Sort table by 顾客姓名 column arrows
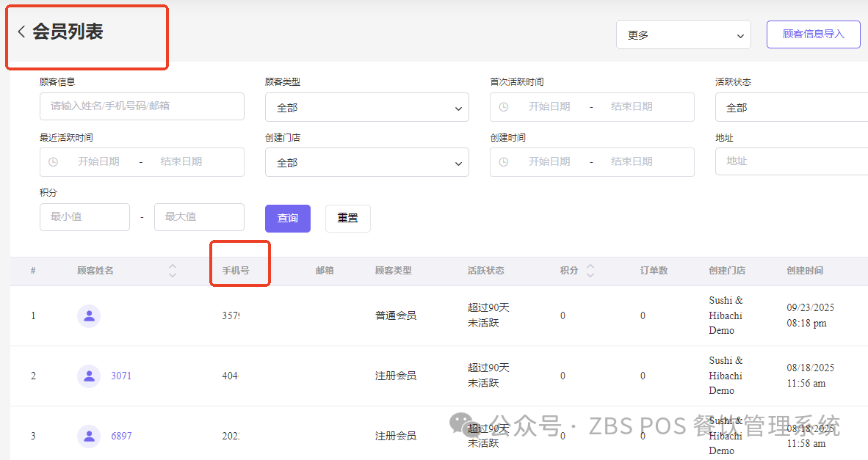The height and width of the screenshot is (460, 868). click(x=173, y=271)
